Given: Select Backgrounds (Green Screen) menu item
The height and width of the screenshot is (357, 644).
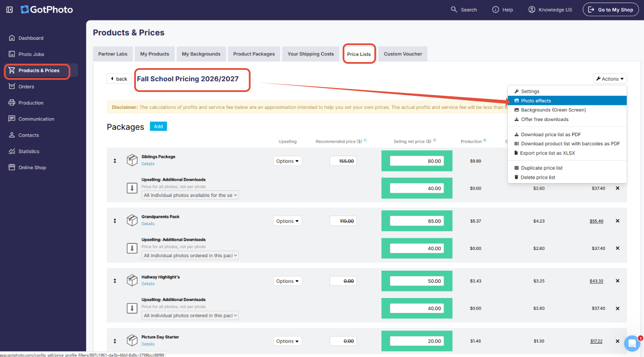Looking at the screenshot, I should click(x=567, y=110).
